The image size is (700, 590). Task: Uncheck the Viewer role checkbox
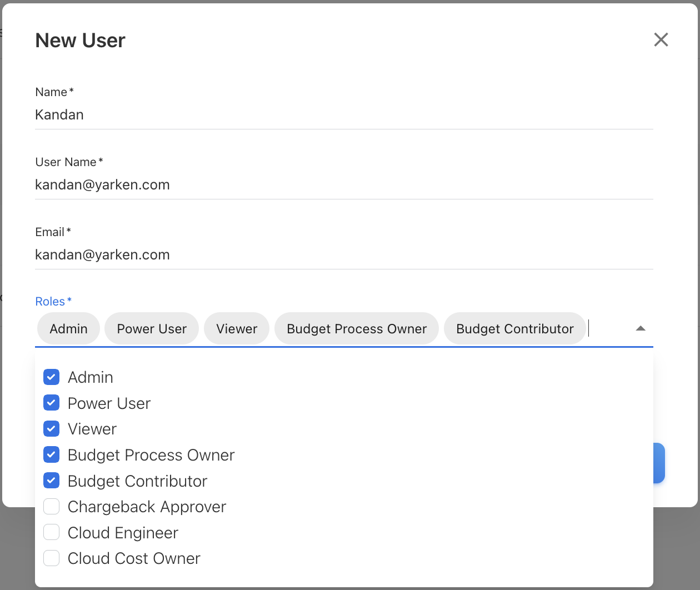[52, 429]
